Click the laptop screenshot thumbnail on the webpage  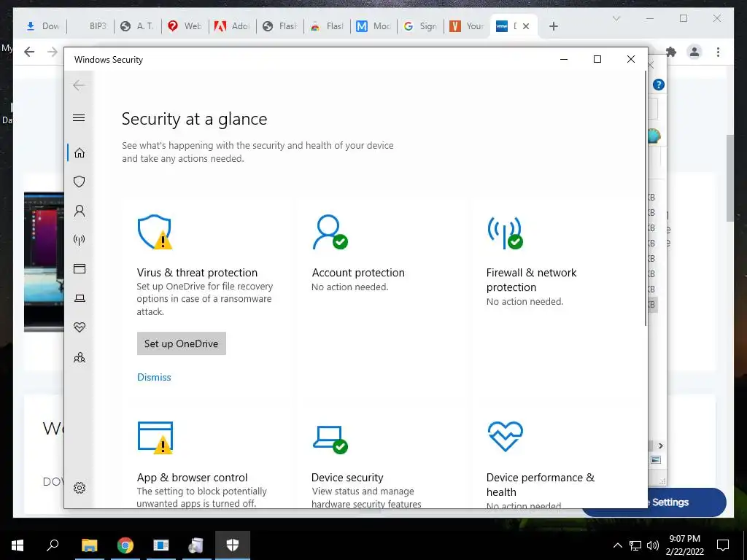[44, 262]
